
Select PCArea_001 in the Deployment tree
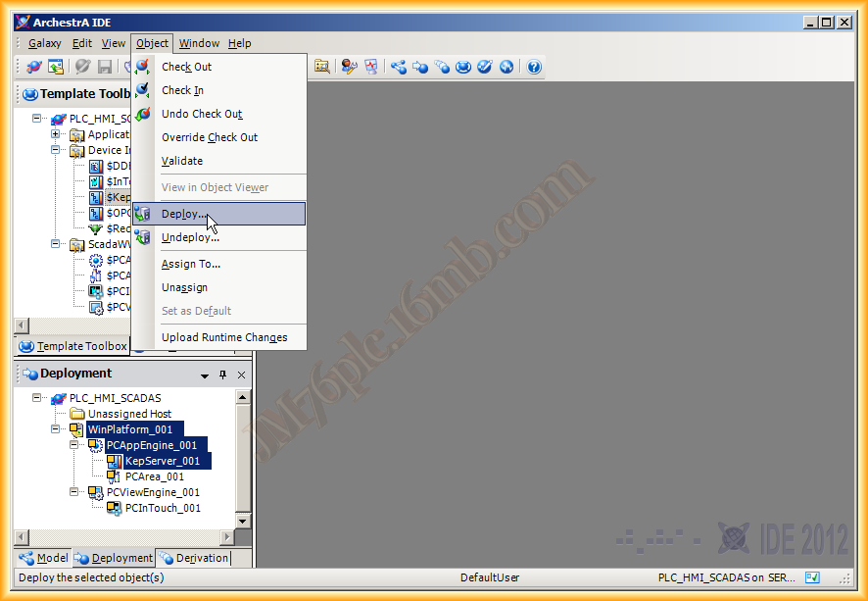pyautogui.click(x=154, y=476)
